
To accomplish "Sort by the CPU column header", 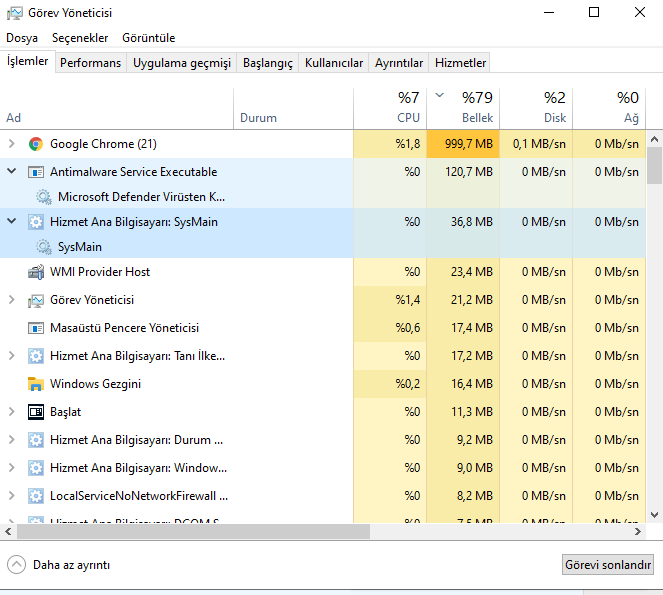I will click(390, 108).
